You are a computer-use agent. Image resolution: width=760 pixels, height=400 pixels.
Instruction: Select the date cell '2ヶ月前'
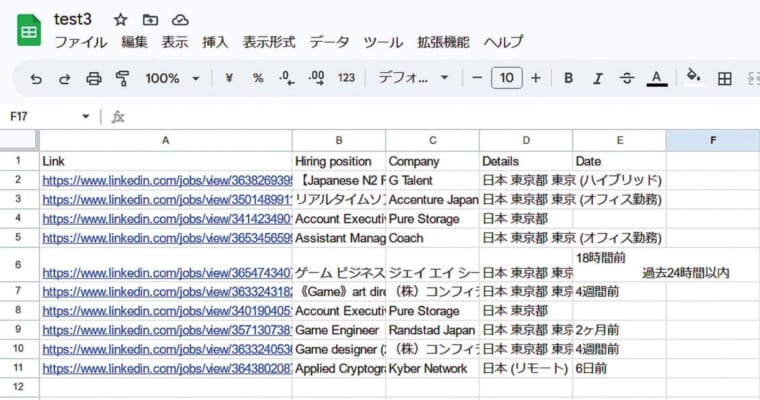point(619,330)
